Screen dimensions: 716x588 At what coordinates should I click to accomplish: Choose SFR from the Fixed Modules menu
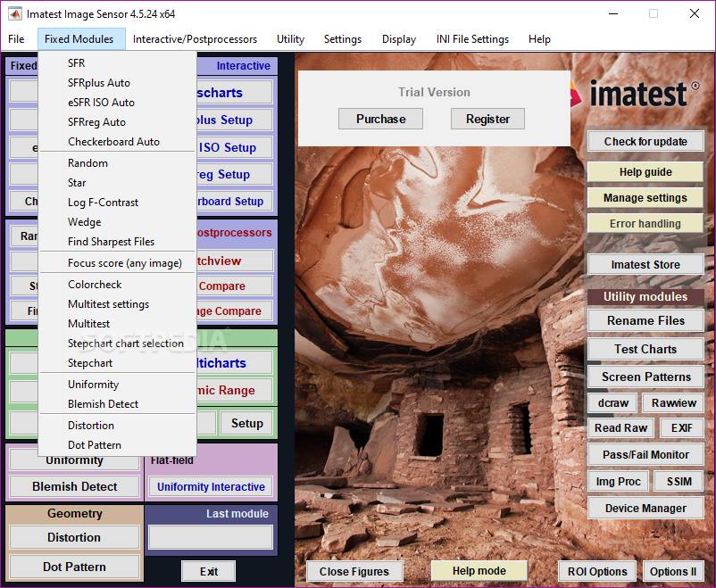point(118,63)
